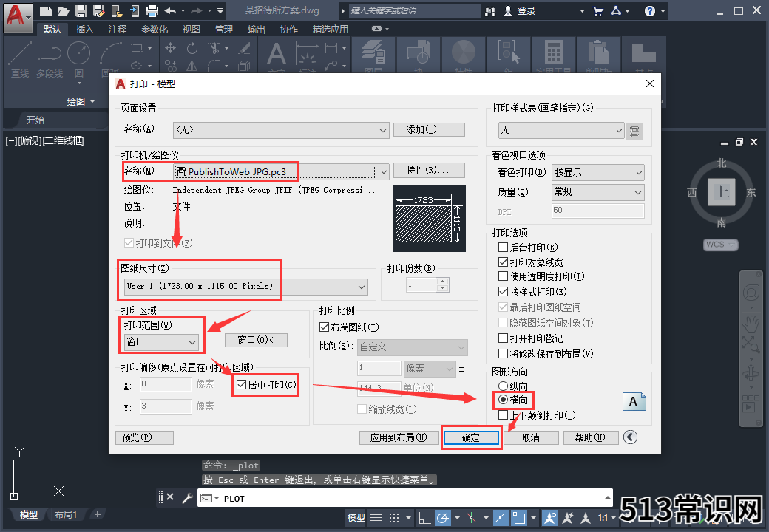Select the Rotate tool icon
Image resolution: width=769 pixels, height=532 pixels.
point(192,47)
